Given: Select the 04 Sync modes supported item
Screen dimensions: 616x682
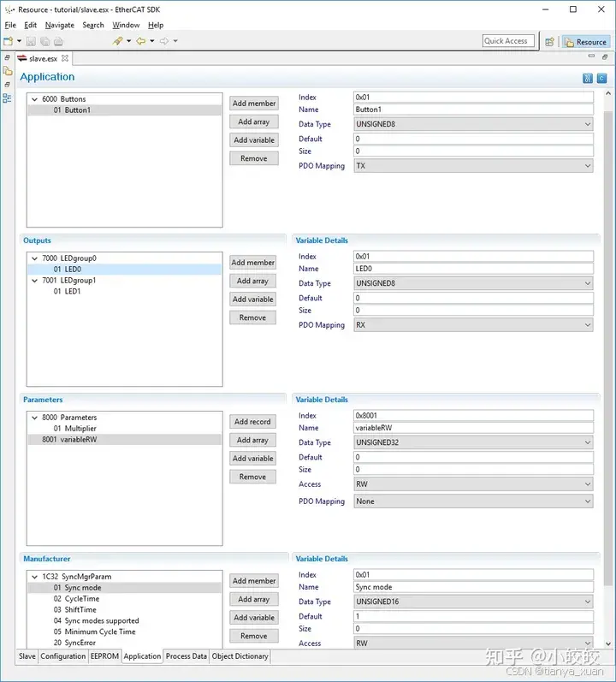Looking at the screenshot, I should 97,620.
